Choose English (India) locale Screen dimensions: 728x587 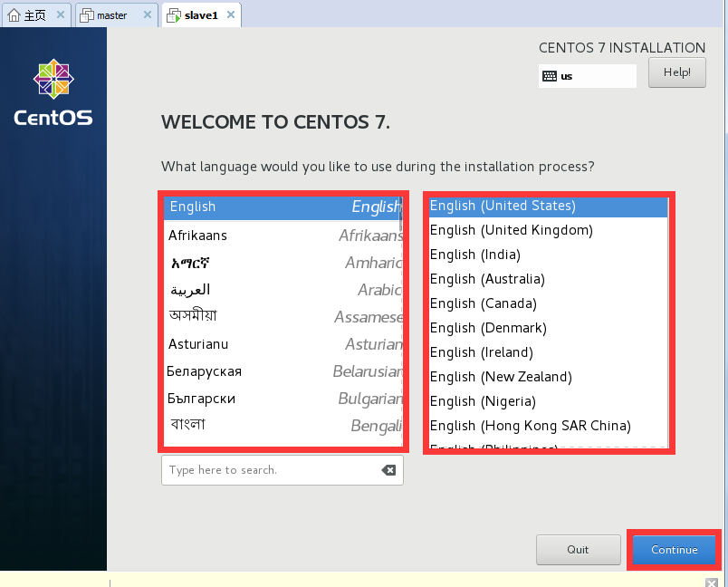(548, 255)
